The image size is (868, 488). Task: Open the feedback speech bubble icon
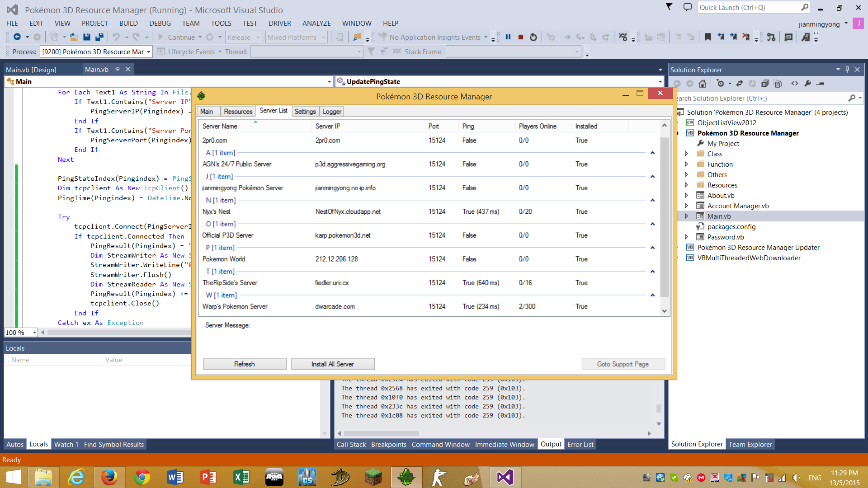point(687,7)
